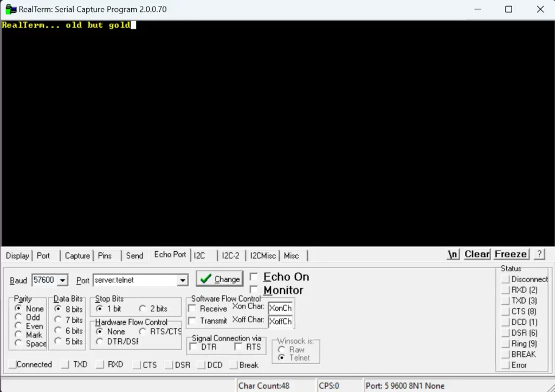Viewport: 555px width, 392px height.
Task: Select Mark parity
Action: click(18, 335)
